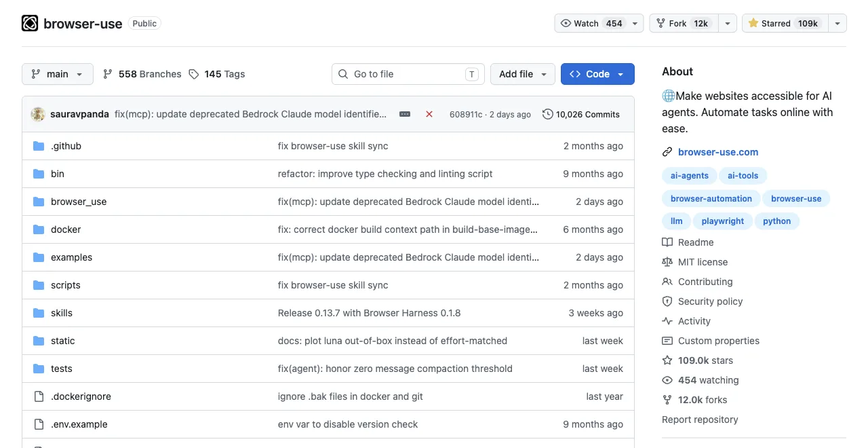Viewport: 868px width, 448px height.
Task: Open the Watch notifications dropdown
Action: coord(635,23)
